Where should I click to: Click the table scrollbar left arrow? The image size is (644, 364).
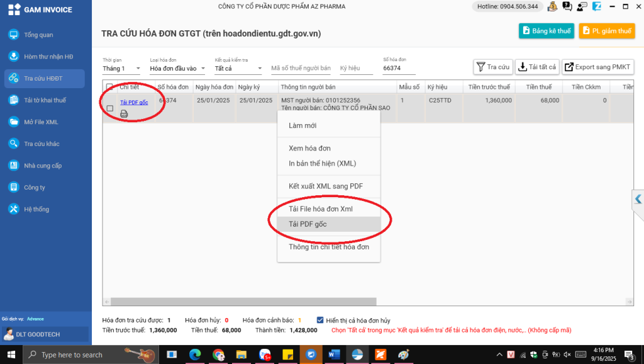coord(107,302)
